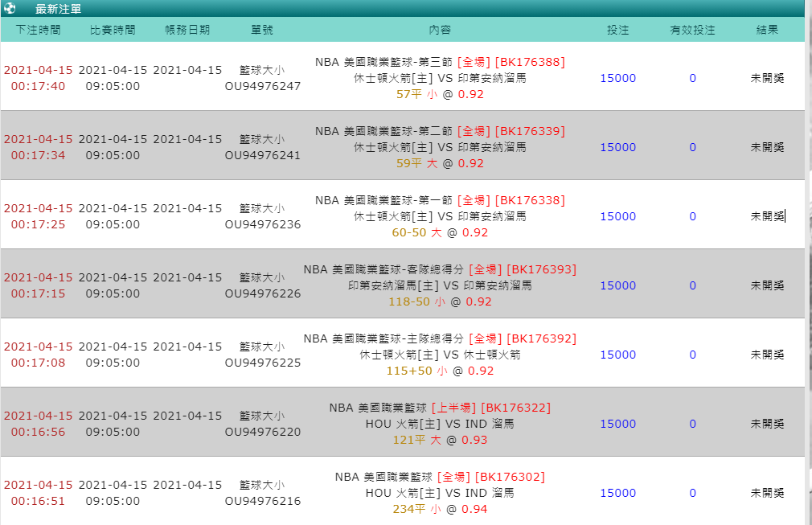The height and width of the screenshot is (525, 812).
Task: Click bet time 00:17:08
Action: [39, 363]
